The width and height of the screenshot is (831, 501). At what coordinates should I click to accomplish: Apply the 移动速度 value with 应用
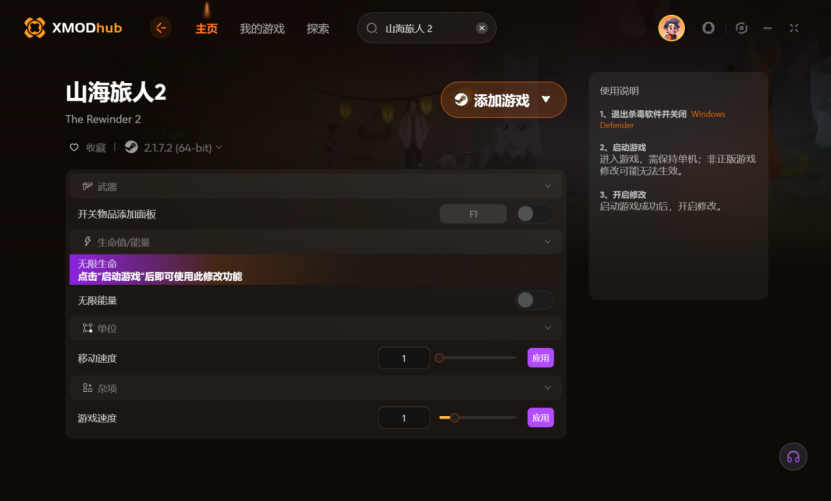coord(541,358)
